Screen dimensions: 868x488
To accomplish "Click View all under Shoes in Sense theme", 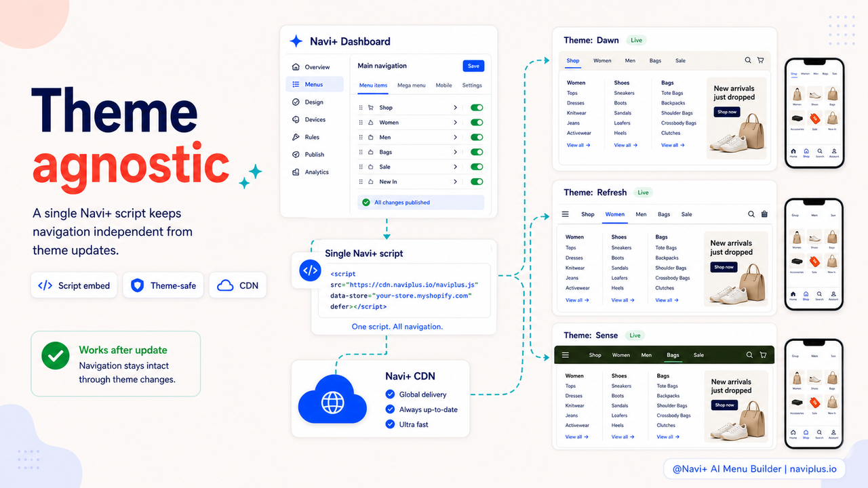I will tap(623, 436).
